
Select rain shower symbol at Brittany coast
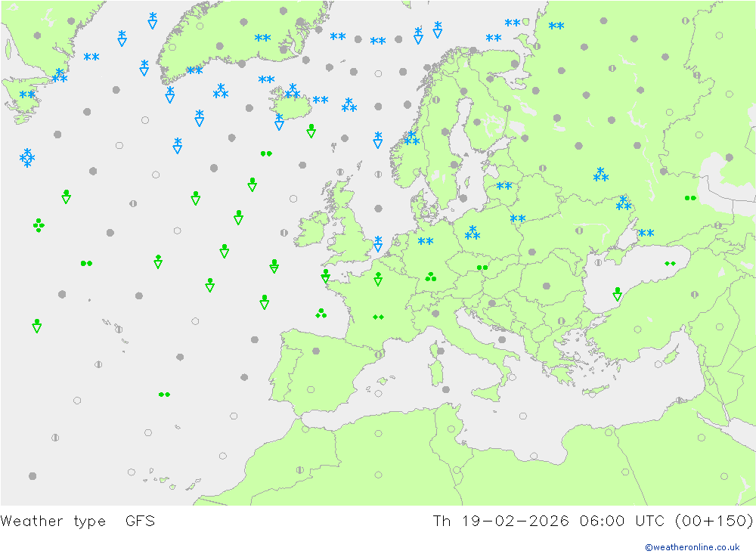click(x=325, y=276)
